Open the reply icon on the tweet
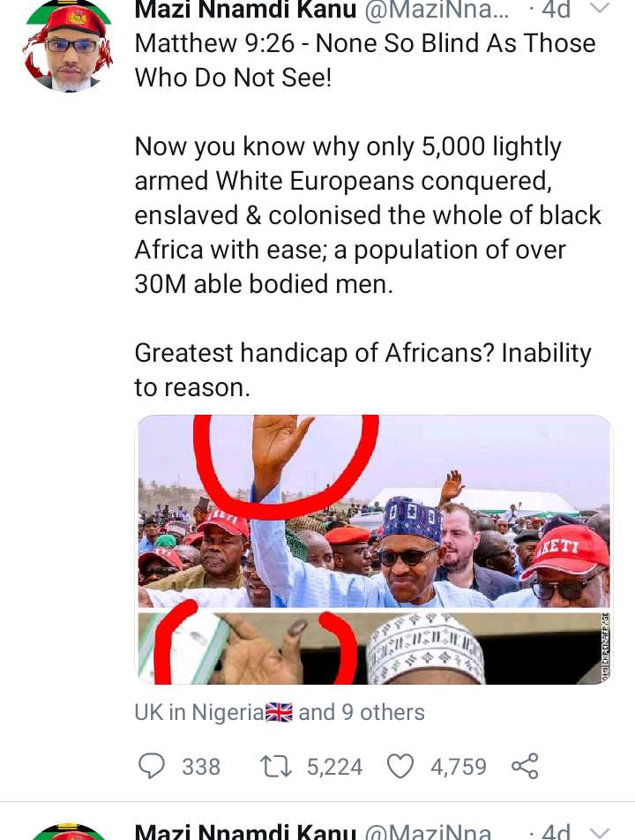 (152, 766)
